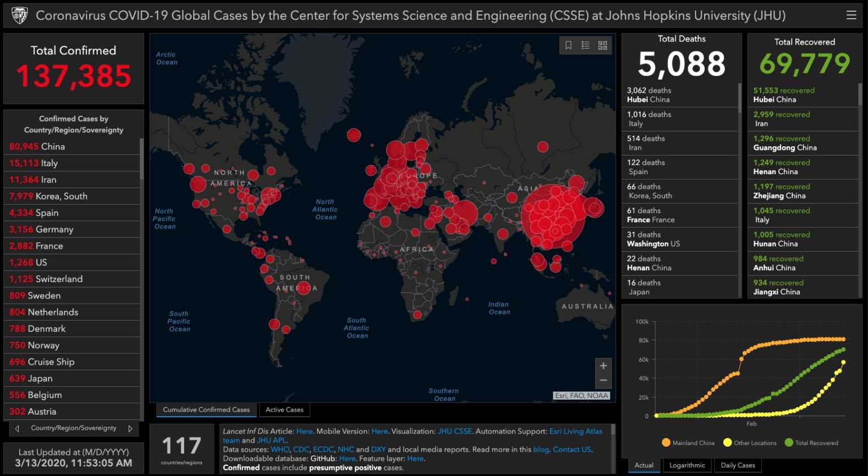
Task: Zoom out on the map with minus
Action: (603, 380)
